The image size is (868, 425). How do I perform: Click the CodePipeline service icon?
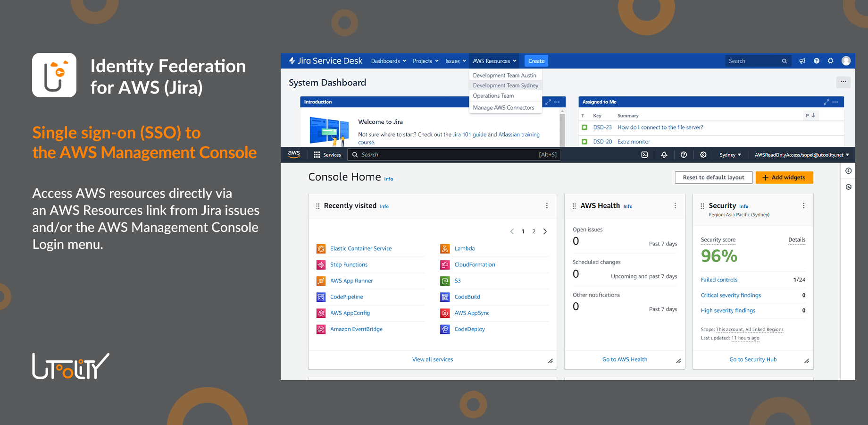point(321,297)
